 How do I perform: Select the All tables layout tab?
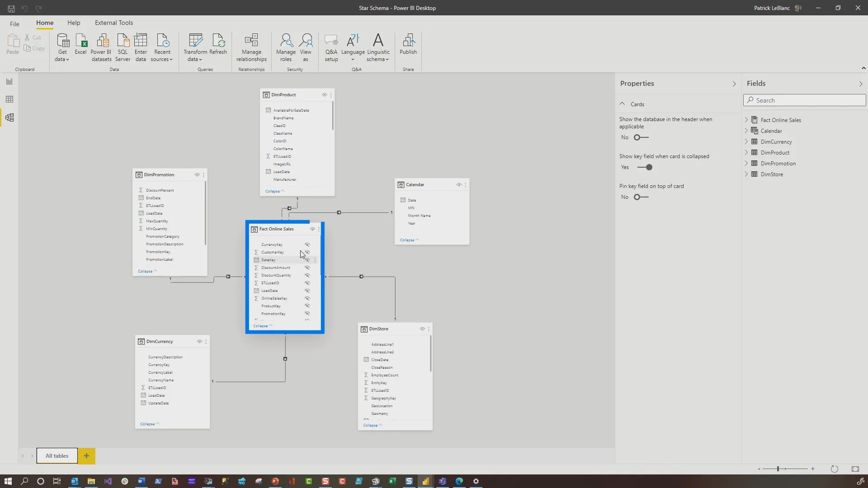pyautogui.click(x=57, y=456)
